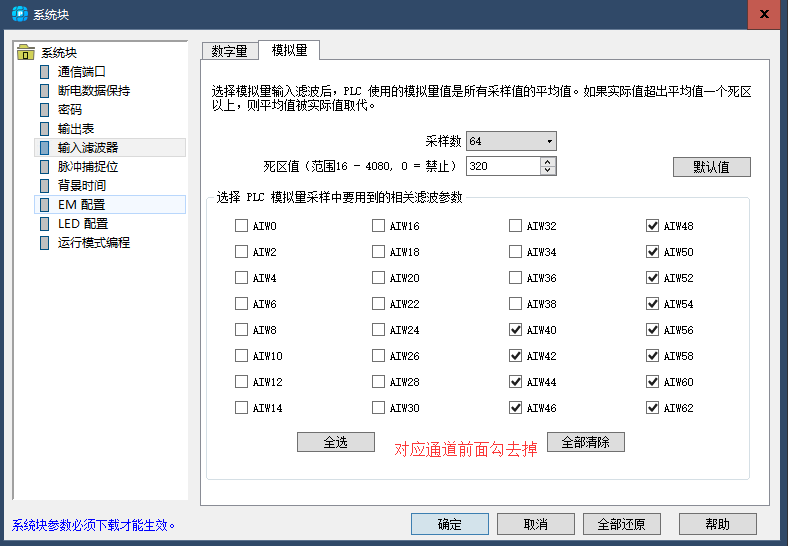Open the 采样数 dropdown showing 64

(x=511, y=141)
